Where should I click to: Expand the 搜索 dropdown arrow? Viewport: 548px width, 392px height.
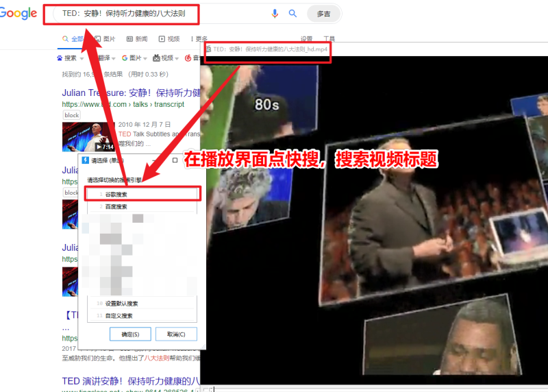[82, 58]
